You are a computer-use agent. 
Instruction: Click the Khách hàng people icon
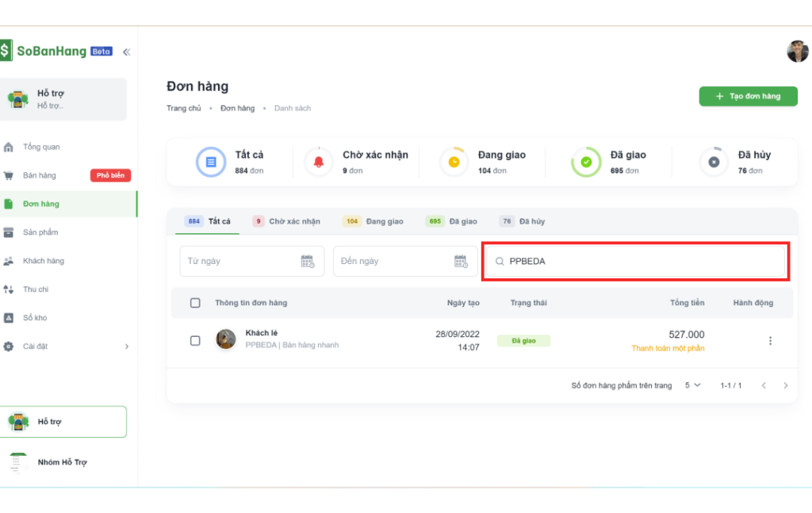[9, 261]
